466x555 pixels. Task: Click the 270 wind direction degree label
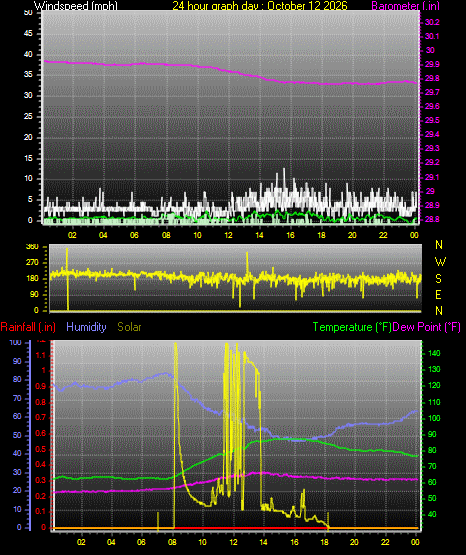point(32,263)
